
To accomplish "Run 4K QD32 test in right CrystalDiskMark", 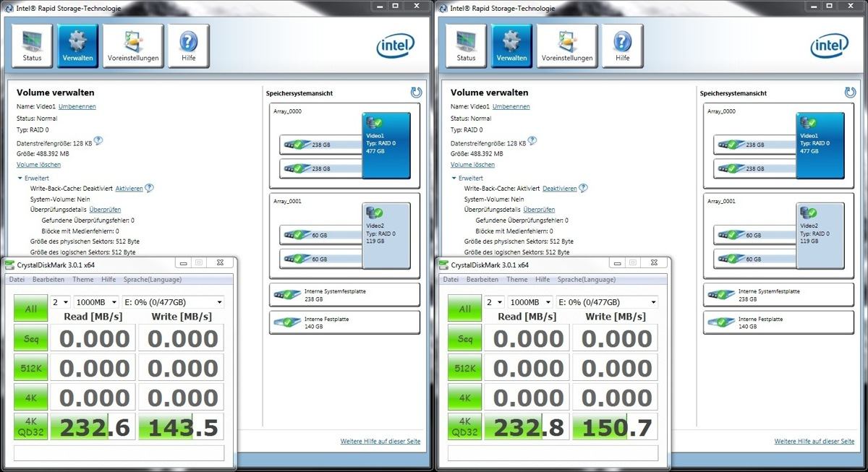I will (465, 427).
